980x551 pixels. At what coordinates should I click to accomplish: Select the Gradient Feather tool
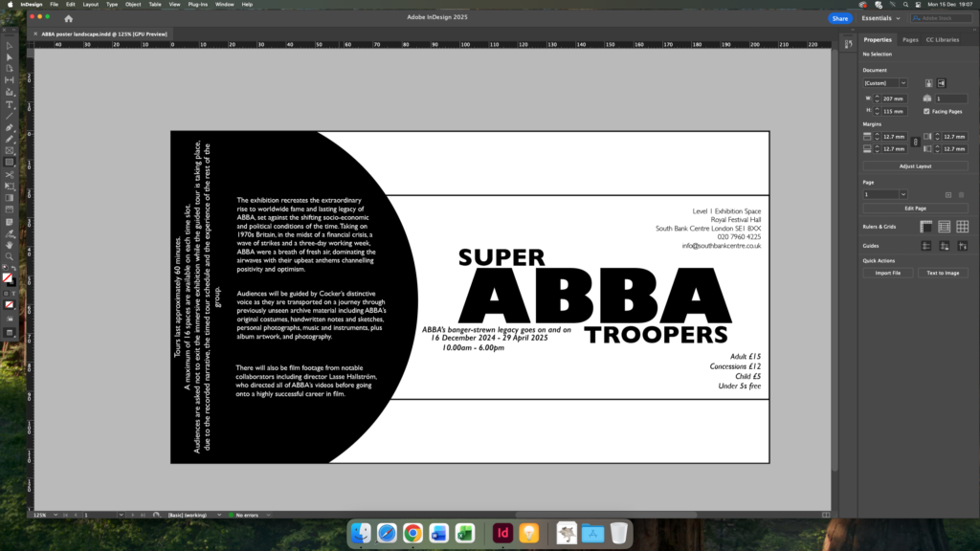coord(10,209)
